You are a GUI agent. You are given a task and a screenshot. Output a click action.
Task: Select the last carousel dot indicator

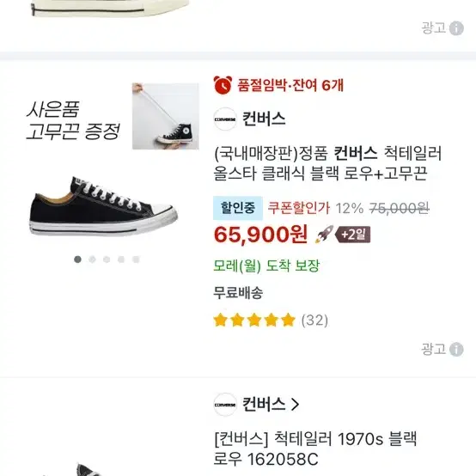pyautogui.click(x=136, y=259)
